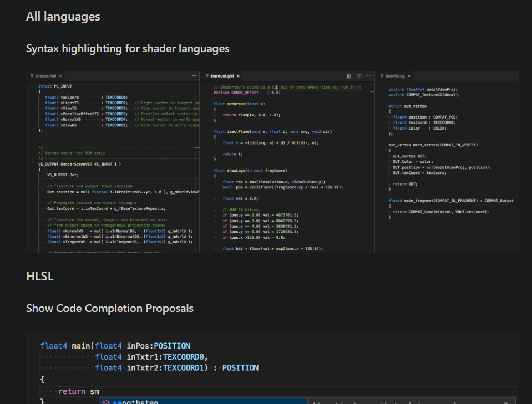The image size is (532, 404).
Task: Click 'float4 inTxtr2:TEXCOORD1) : POSITION' line
Action: pyautogui.click(x=176, y=368)
